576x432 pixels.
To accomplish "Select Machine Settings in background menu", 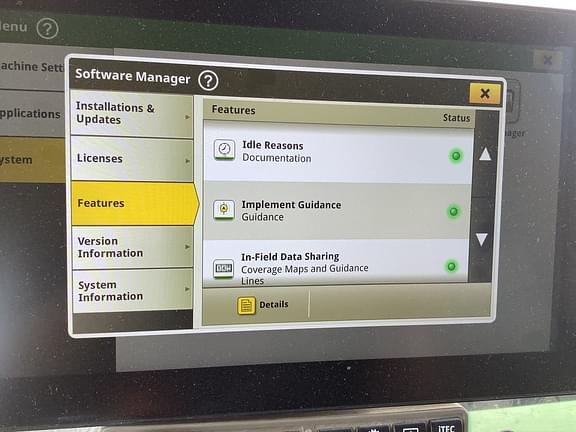I will point(32,66).
